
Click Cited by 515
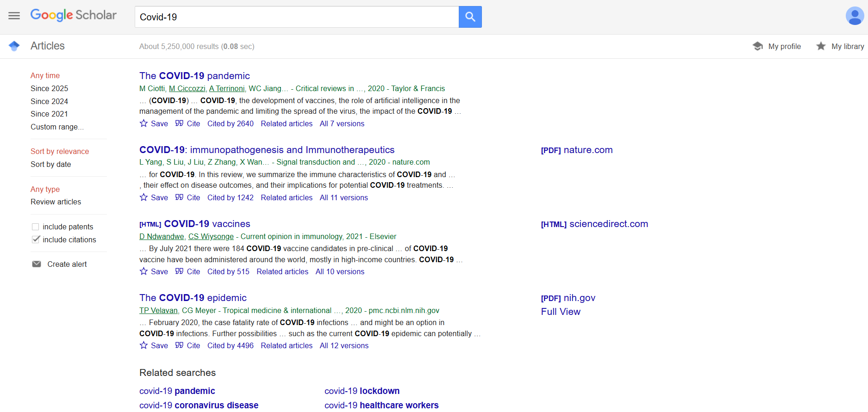coord(228,271)
